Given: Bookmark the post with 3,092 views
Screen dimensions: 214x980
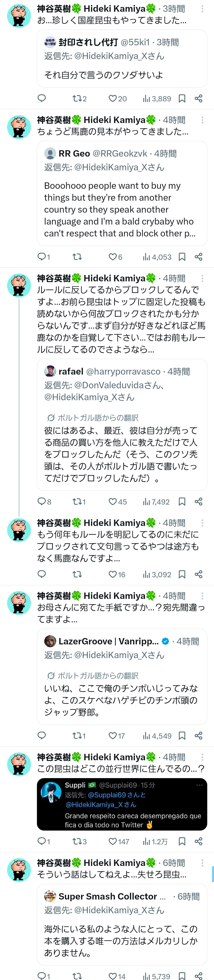Looking at the screenshot, I should point(182,574).
